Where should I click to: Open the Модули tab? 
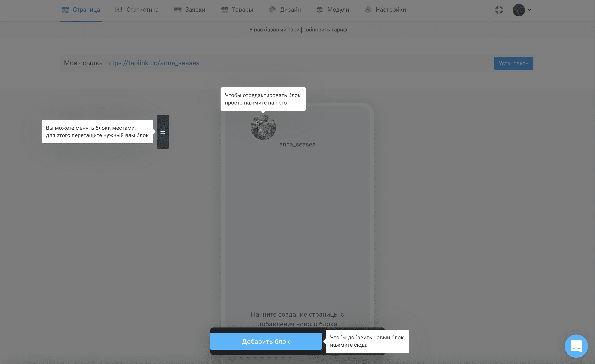(x=338, y=10)
